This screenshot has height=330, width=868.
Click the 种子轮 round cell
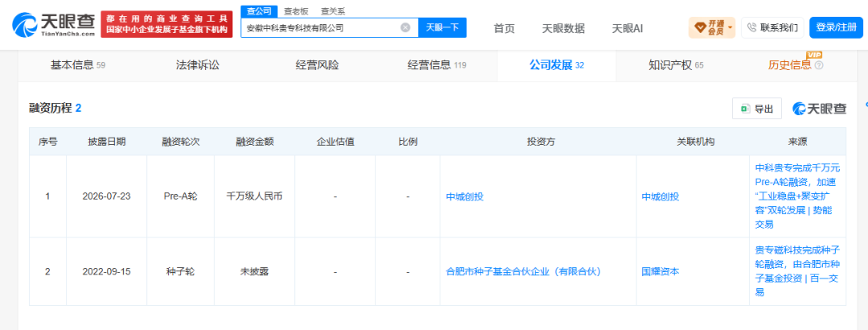pos(180,271)
